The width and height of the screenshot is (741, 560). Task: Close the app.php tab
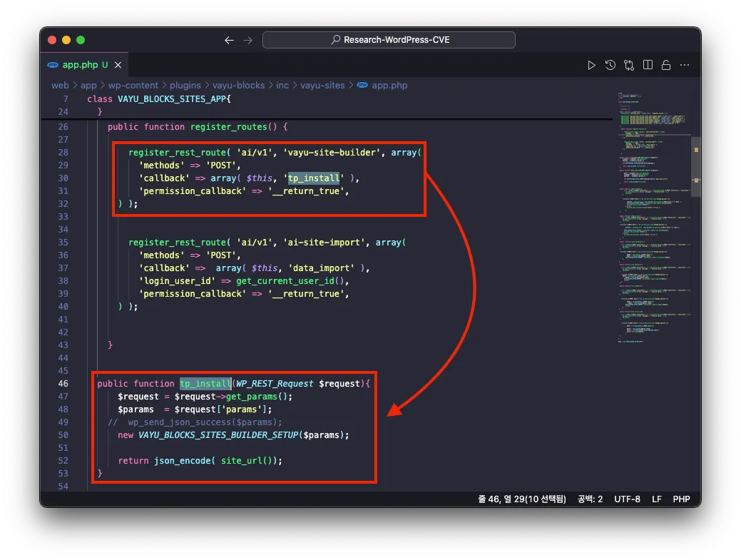click(x=118, y=65)
